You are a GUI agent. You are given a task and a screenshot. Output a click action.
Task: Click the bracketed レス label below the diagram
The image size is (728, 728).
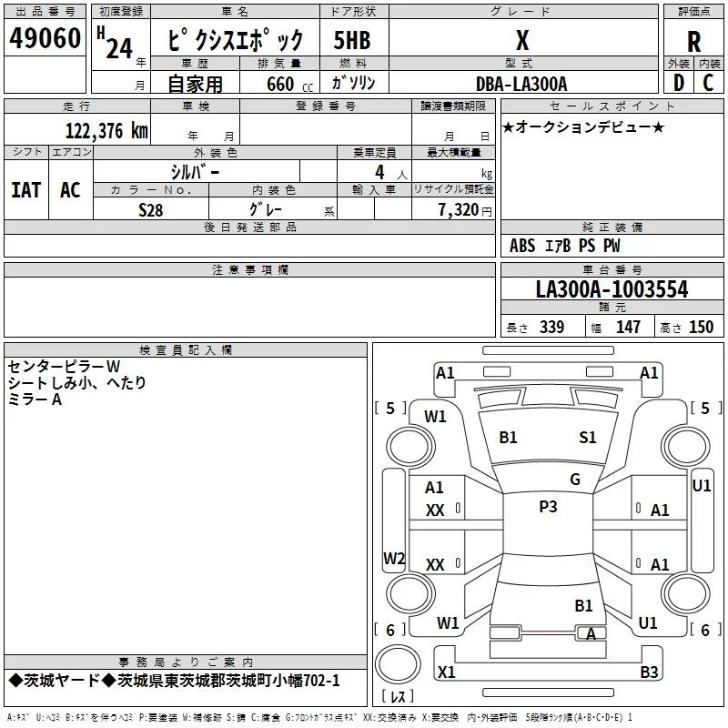tap(397, 696)
